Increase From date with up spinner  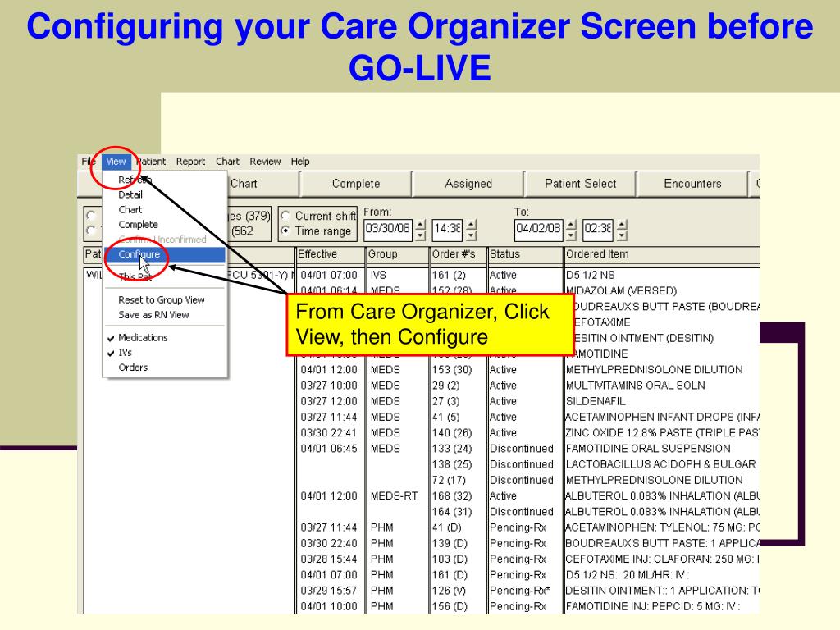pos(421,224)
